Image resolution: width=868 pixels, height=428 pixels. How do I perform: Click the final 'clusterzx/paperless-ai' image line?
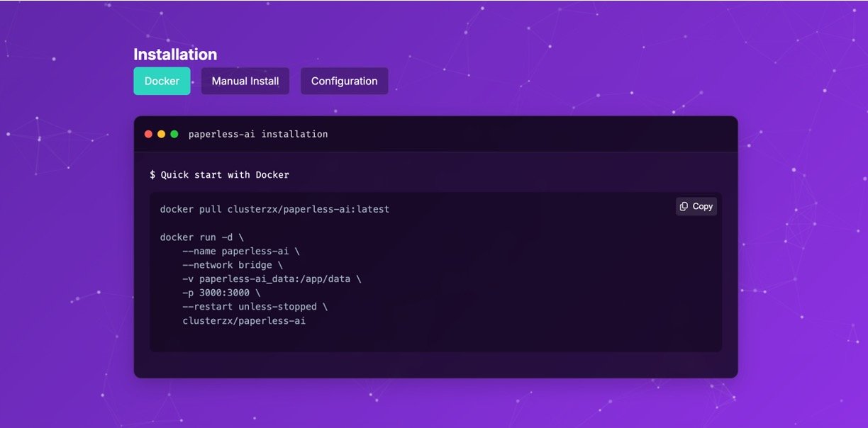tap(244, 321)
